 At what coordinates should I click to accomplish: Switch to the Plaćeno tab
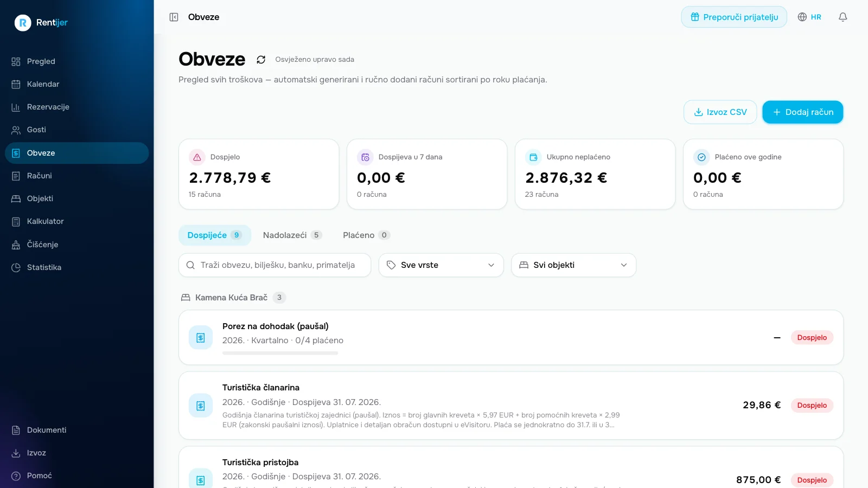click(x=366, y=235)
